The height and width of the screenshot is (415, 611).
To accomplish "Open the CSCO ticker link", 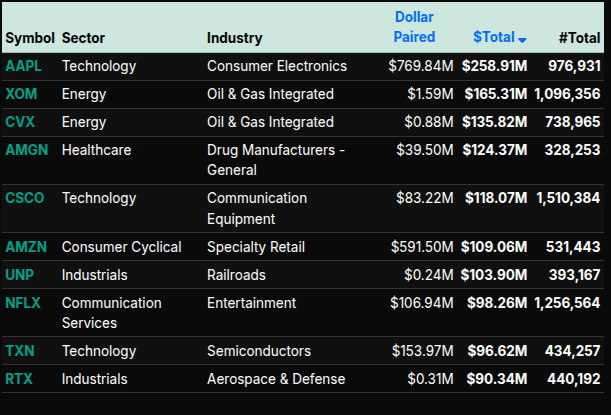I will [x=25, y=198].
